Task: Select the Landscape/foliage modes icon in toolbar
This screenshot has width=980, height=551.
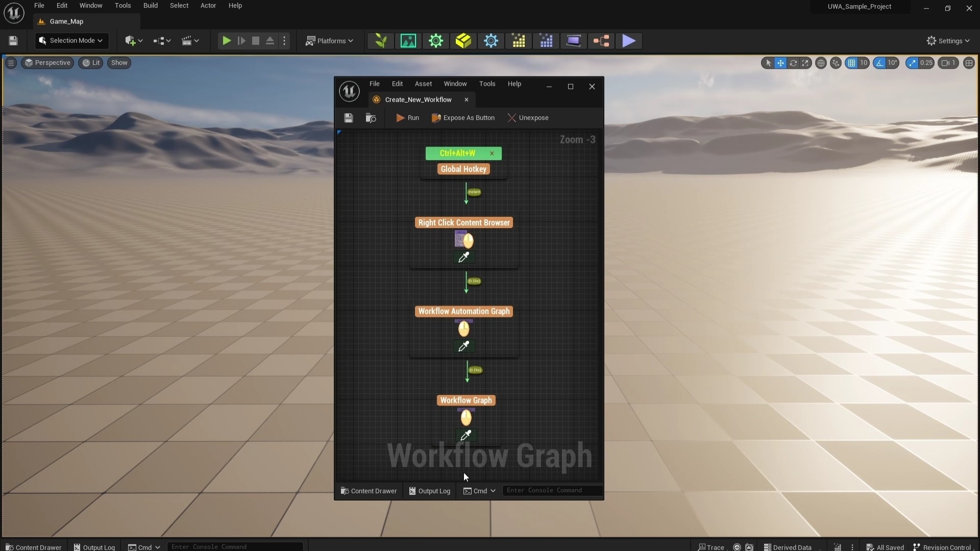Action: click(380, 41)
